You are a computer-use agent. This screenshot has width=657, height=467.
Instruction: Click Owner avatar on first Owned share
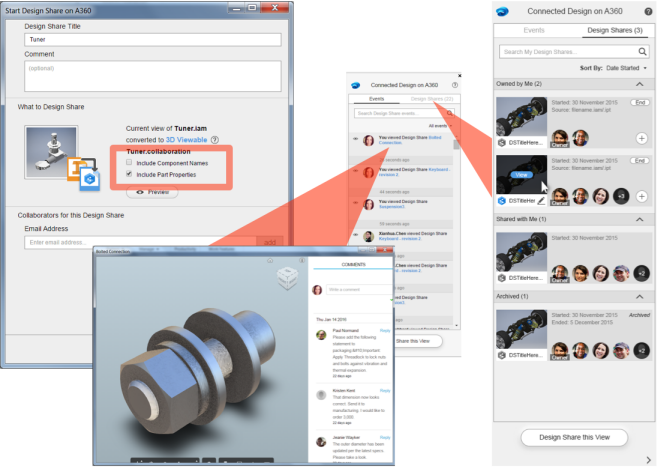click(x=560, y=138)
